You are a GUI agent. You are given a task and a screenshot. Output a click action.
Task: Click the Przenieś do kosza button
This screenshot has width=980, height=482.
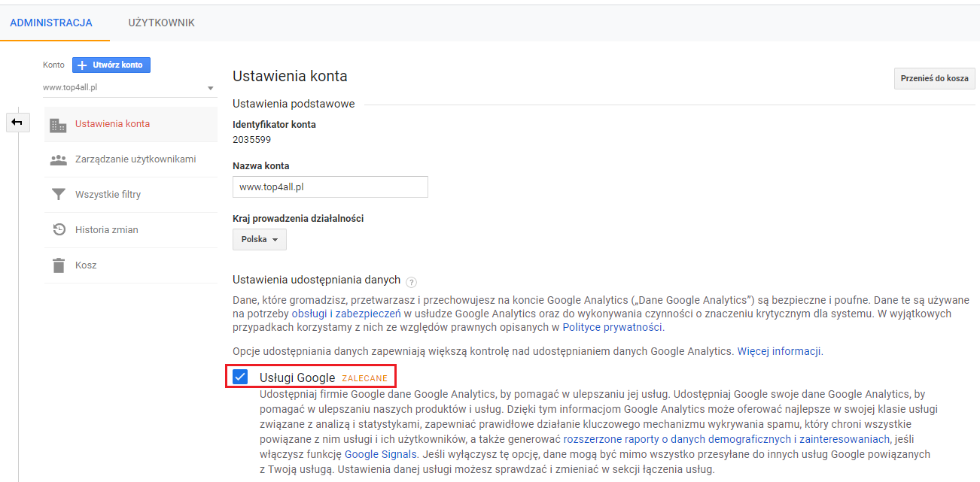935,79
